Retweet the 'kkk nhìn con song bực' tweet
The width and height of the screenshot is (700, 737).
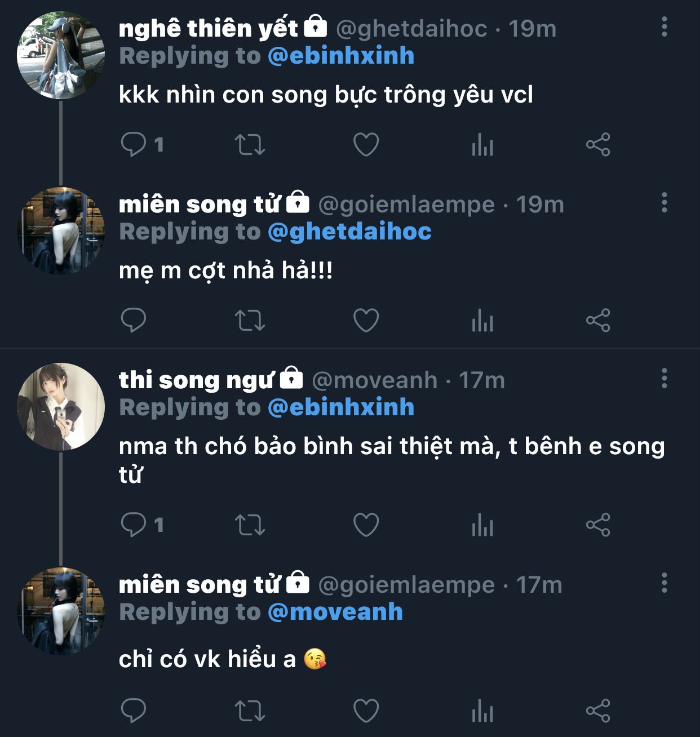pyautogui.click(x=249, y=145)
